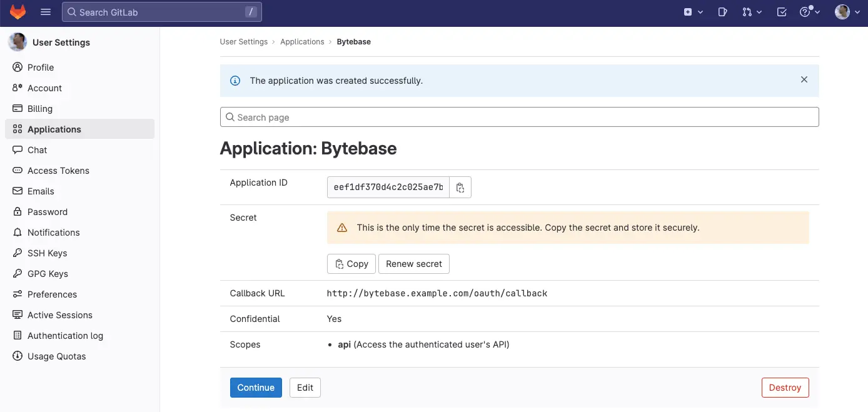The image size is (868, 412).
Task: Click the Continue button
Action: [x=256, y=388]
